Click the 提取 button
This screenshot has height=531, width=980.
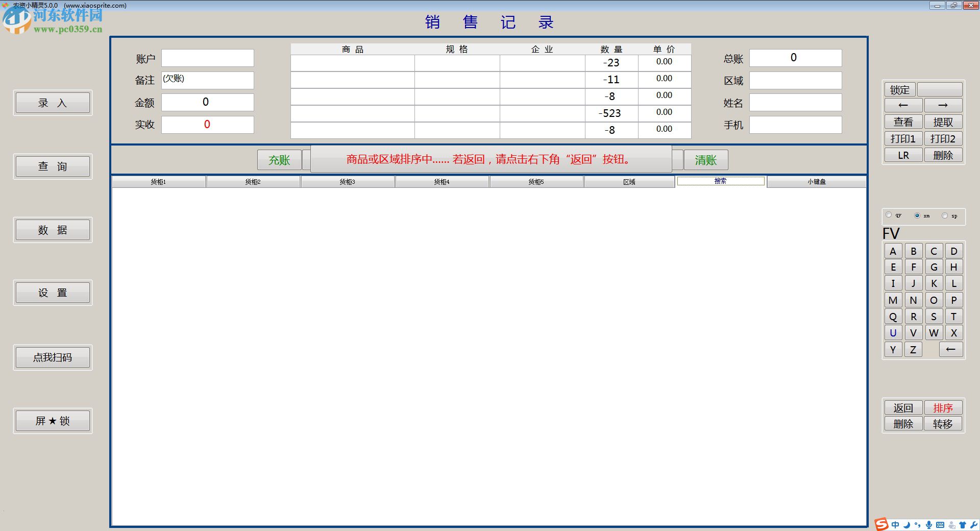pyautogui.click(x=943, y=122)
